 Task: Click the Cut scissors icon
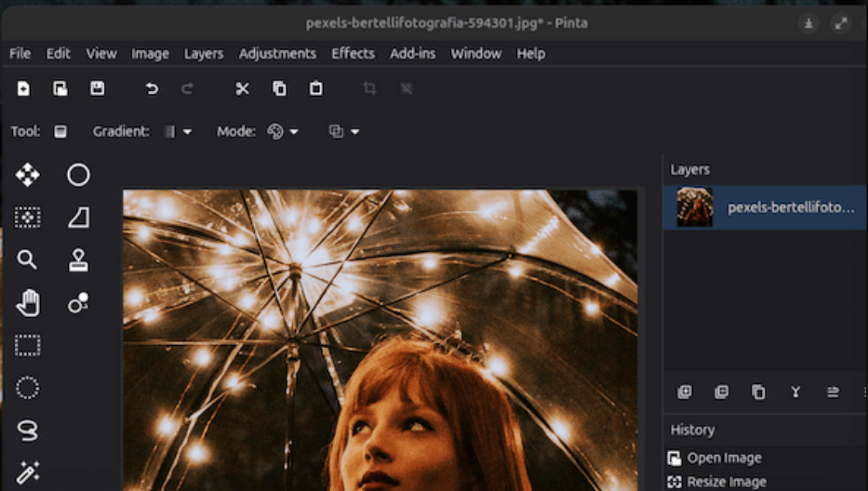(242, 88)
